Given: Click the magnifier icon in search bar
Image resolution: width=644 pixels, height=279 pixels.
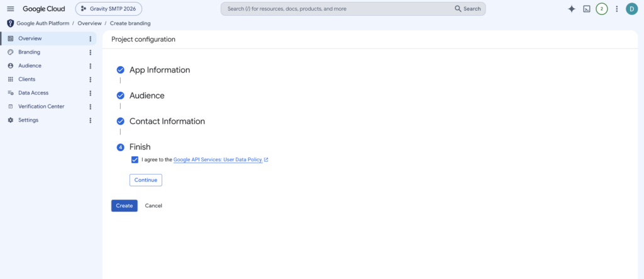Looking at the screenshot, I should [x=458, y=9].
